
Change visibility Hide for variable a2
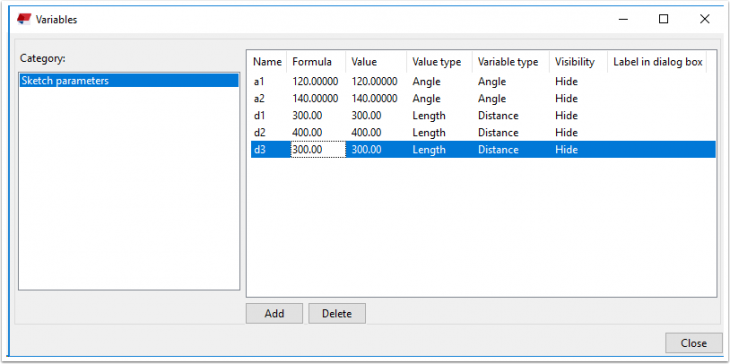click(x=566, y=99)
